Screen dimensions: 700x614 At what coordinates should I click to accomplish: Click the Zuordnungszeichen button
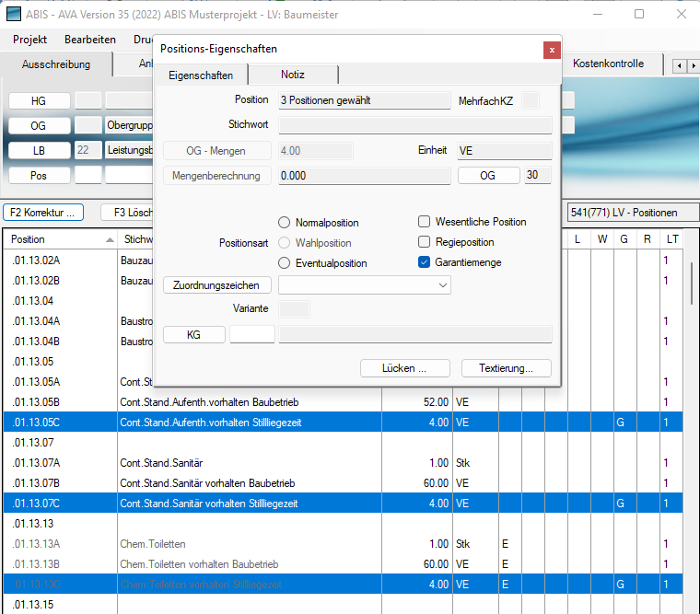coord(216,285)
